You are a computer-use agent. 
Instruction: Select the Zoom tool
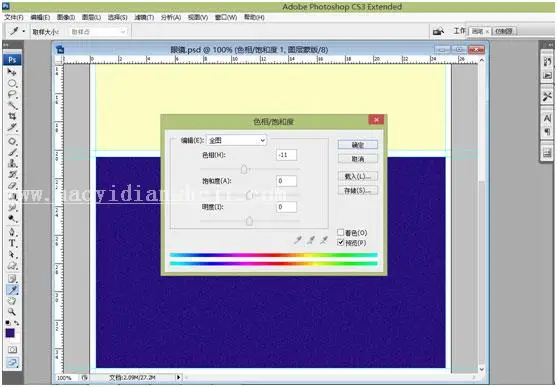click(12, 312)
